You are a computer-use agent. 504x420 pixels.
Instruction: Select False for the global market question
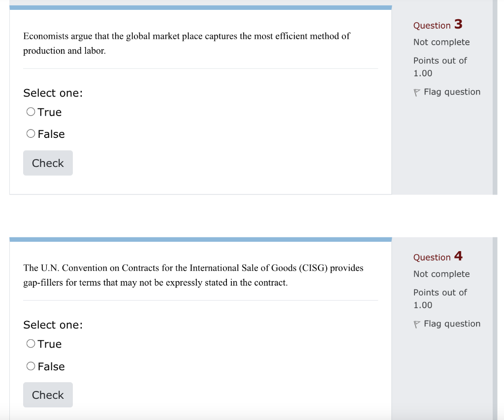pos(31,133)
